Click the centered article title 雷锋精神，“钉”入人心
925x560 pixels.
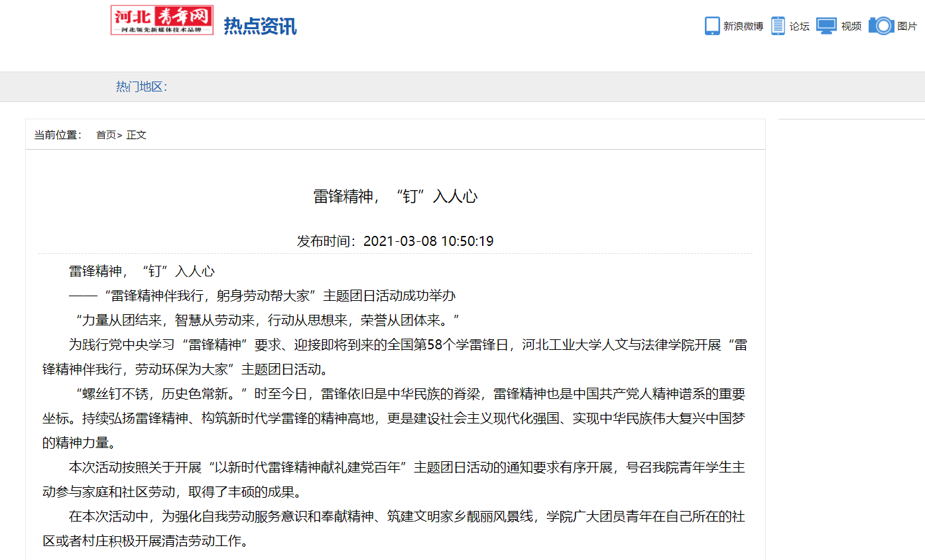[395, 196]
